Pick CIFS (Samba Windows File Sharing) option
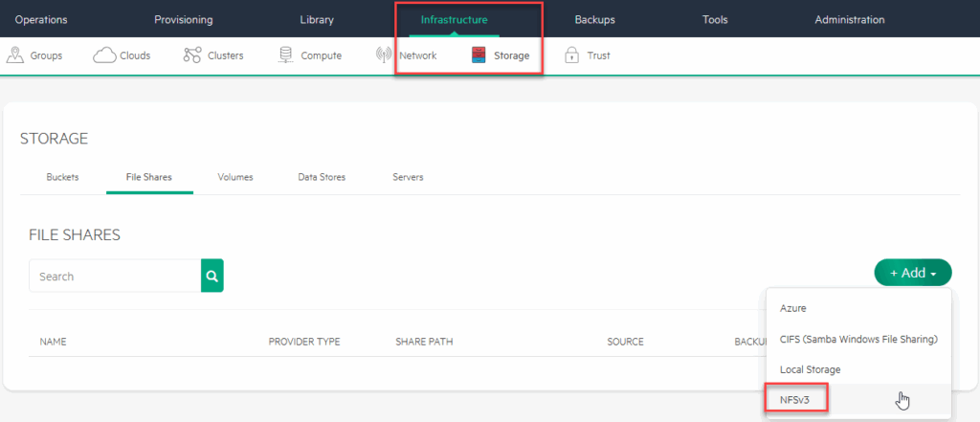 tap(857, 339)
